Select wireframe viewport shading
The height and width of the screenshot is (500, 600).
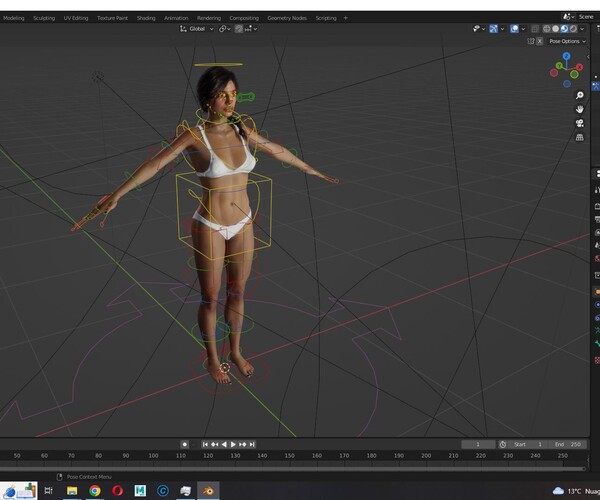point(547,29)
